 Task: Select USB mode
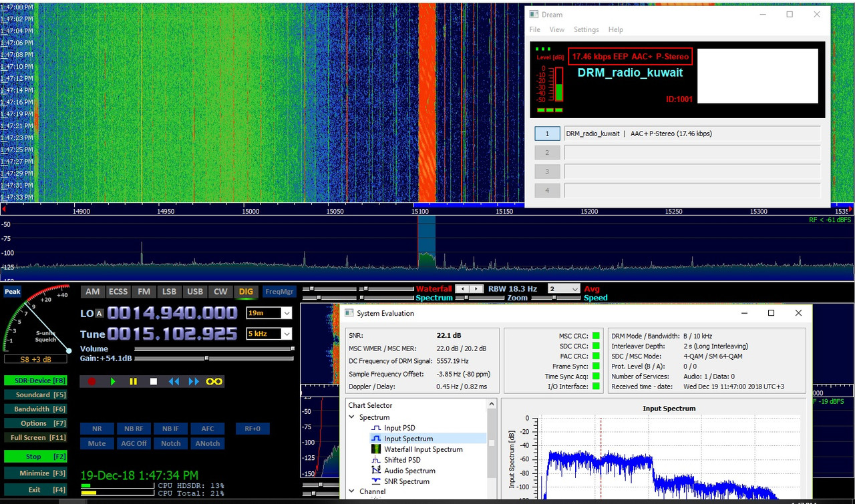(194, 292)
